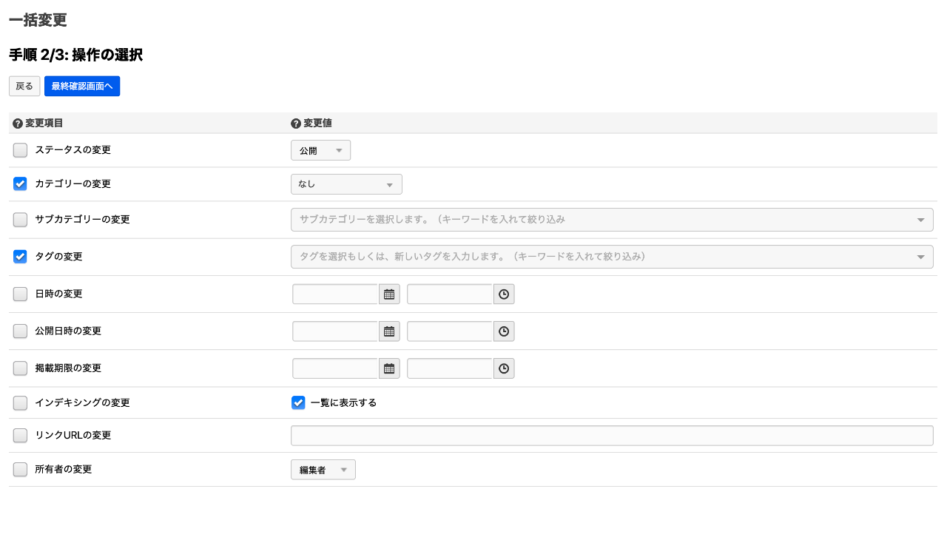Proceed with 最終確認画面へ button
Screen dimensions: 947x560
point(82,87)
